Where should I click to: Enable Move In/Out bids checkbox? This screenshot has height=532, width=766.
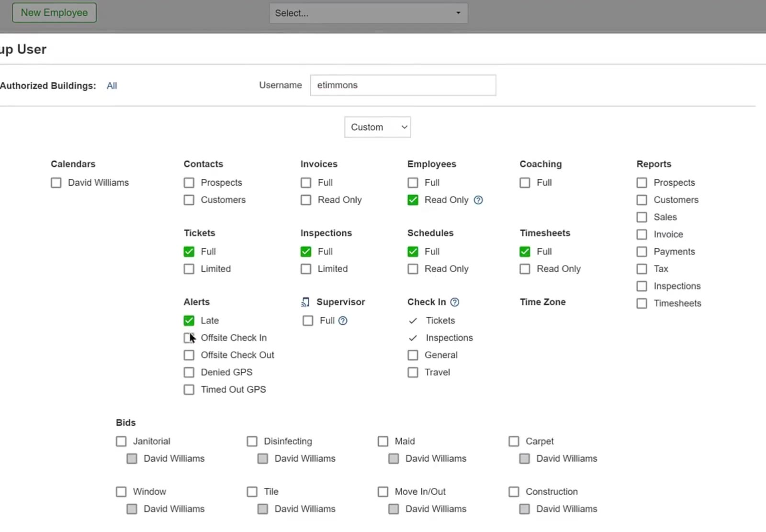pyautogui.click(x=383, y=492)
